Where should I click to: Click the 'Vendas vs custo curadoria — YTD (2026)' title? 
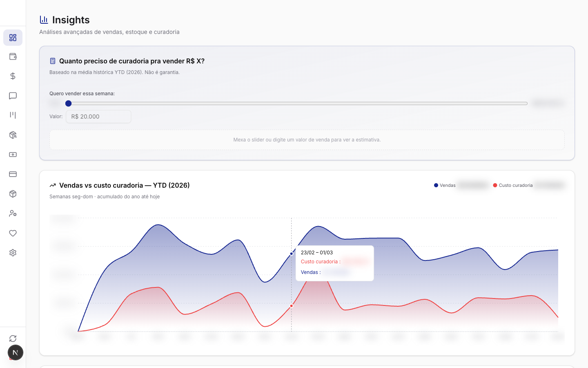point(125,185)
